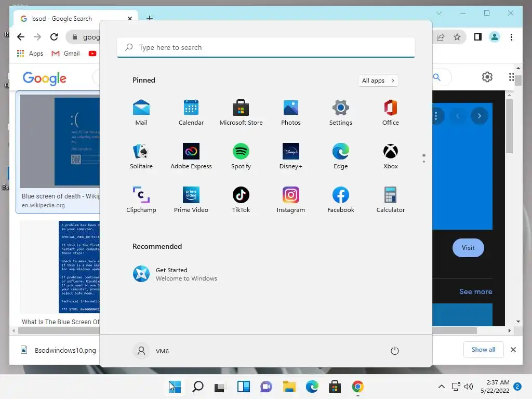Open a new Chrome tab
Viewport: 532px width, 399px height.
tap(150, 18)
